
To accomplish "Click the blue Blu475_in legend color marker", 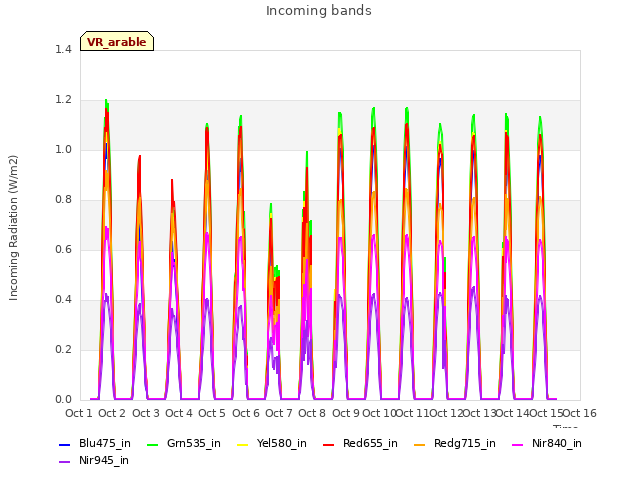I will [x=64, y=444].
